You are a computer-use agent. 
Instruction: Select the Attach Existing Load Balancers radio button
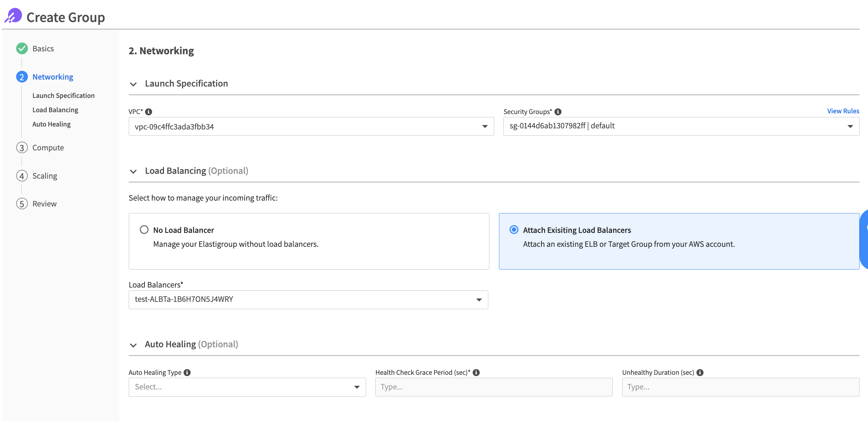[x=513, y=230]
